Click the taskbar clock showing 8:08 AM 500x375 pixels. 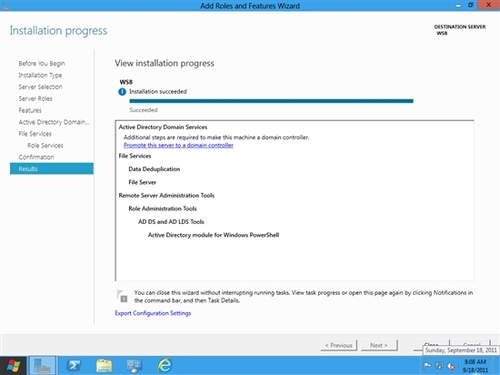(475, 366)
